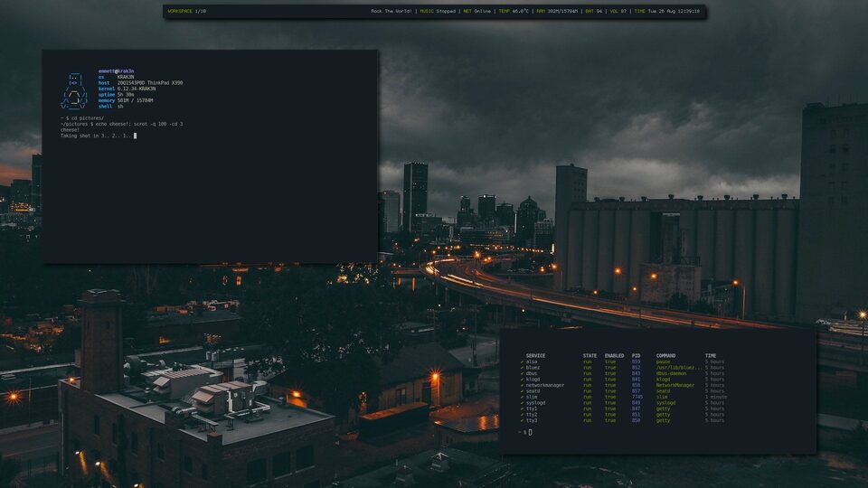Click the STATE column header

click(590, 356)
